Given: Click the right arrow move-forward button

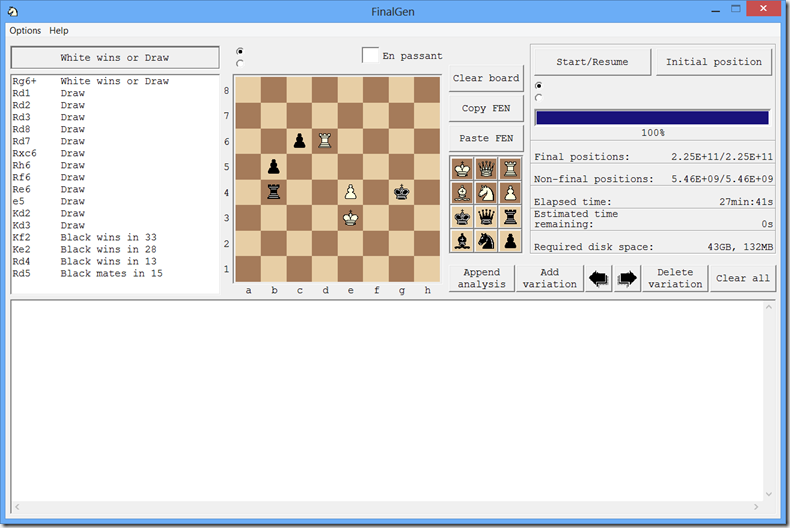Looking at the screenshot, I should [626, 279].
